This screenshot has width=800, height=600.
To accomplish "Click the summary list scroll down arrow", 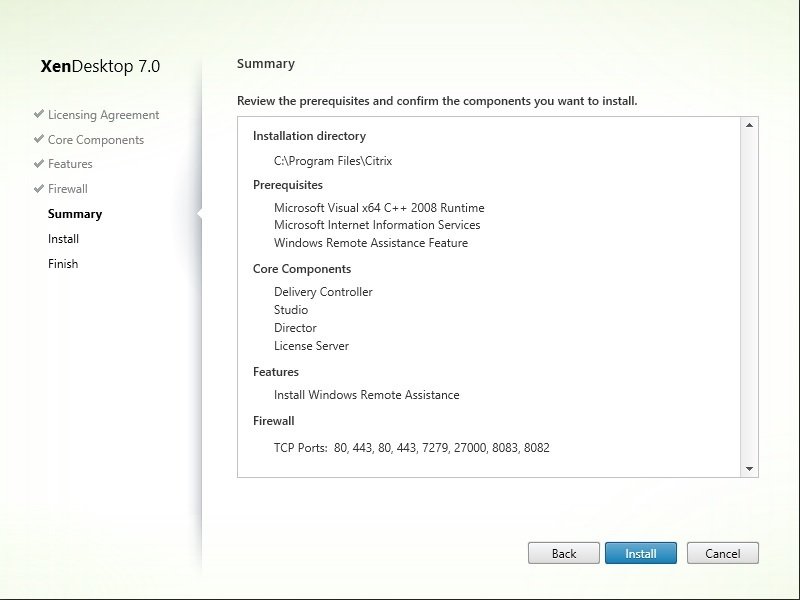I will coord(749,469).
